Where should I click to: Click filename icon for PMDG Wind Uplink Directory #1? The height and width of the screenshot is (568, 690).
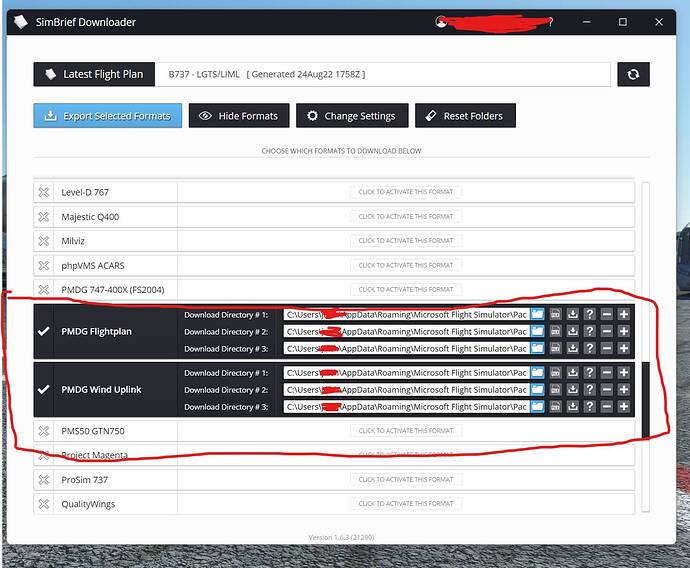(x=555, y=373)
